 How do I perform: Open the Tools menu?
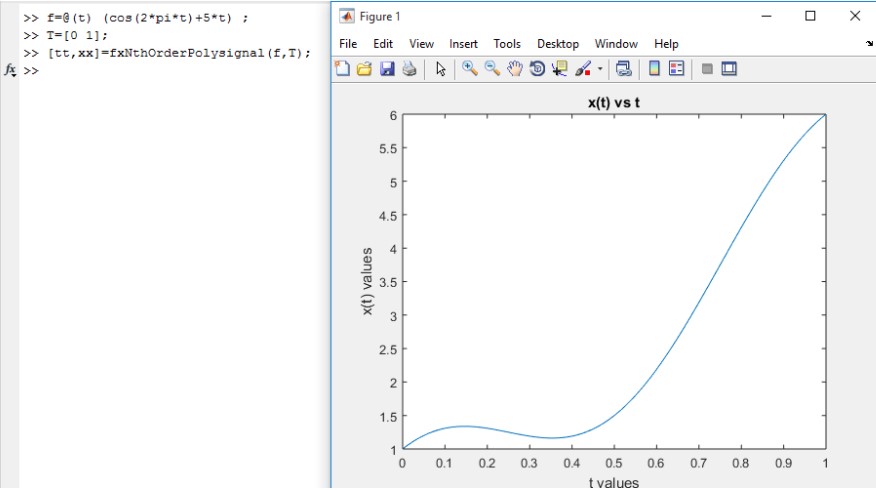(507, 44)
